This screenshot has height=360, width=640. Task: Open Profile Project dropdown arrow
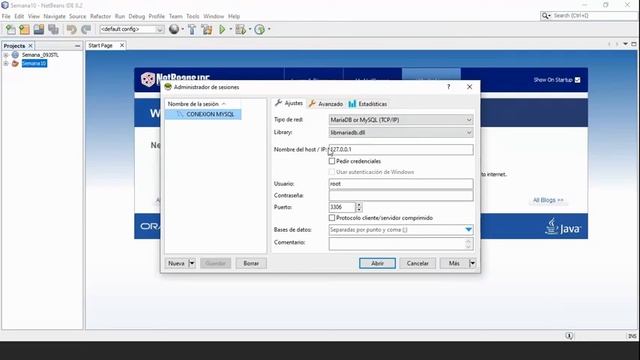tap(269, 29)
